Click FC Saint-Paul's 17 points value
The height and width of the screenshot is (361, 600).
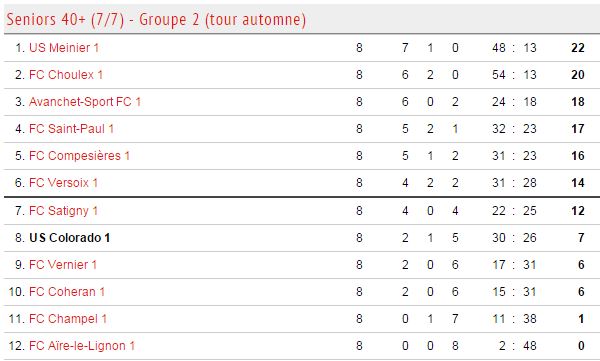pos(577,129)
